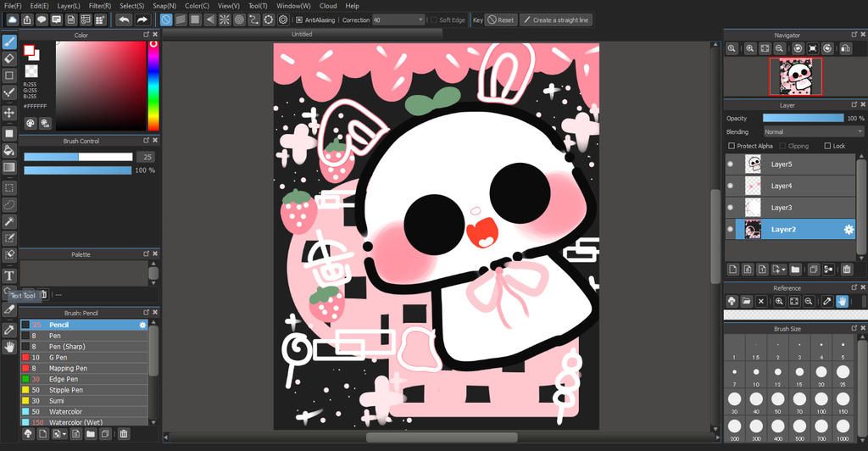Select the Gradient tool
This screenshot has width=868, height=451.
[9, 167]
